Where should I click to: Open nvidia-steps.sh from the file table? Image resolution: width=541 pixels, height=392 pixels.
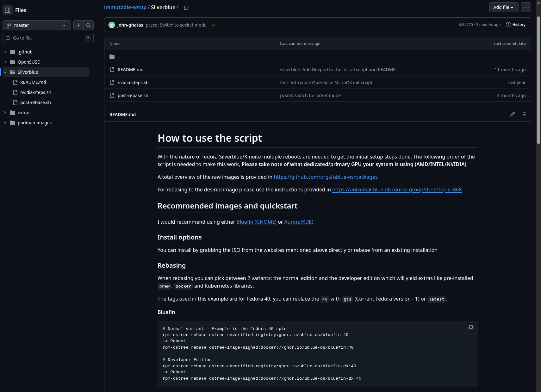(x=133, y=83)
